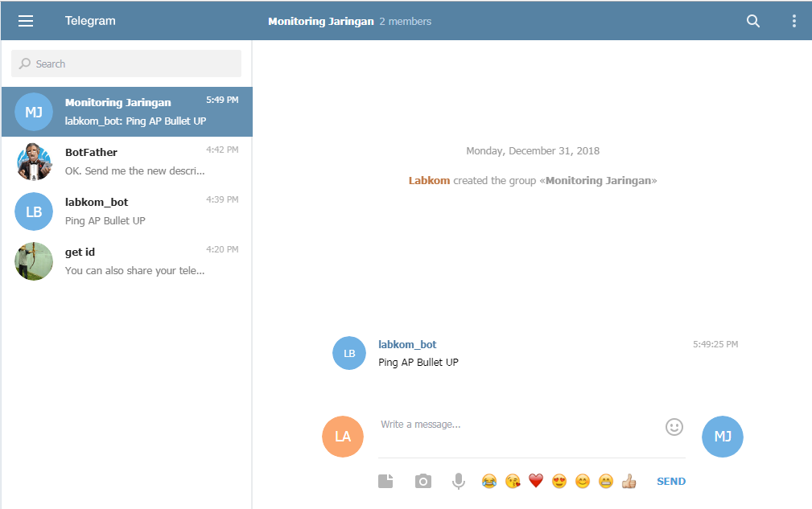Open the BotFather chat name in the list
The width and height of the screenshot is (812, 509).
coord(91,152)
